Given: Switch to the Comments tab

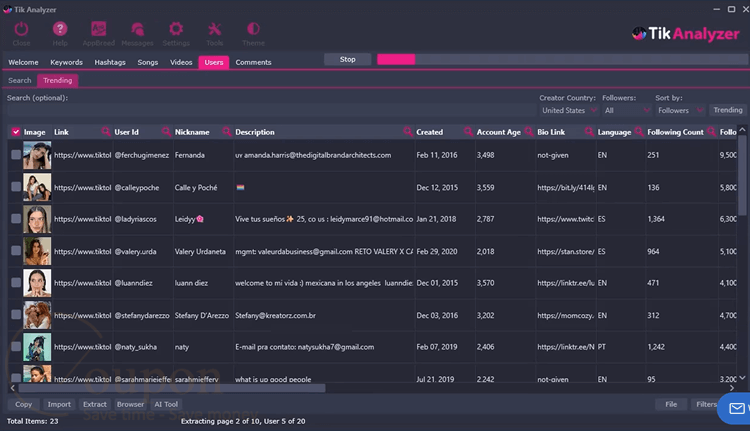Looking at the screenshot, I should point(254,62).
